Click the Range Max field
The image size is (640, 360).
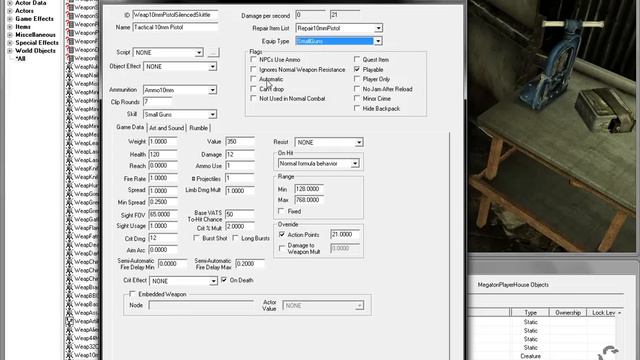click(x=309, y=200)
